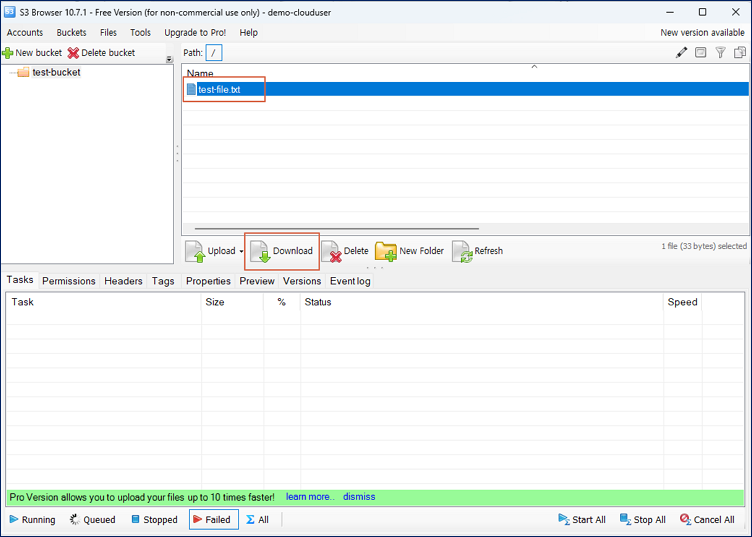Switch to the Tasks tab
The image size is (752, 537).
click(20, 280)
